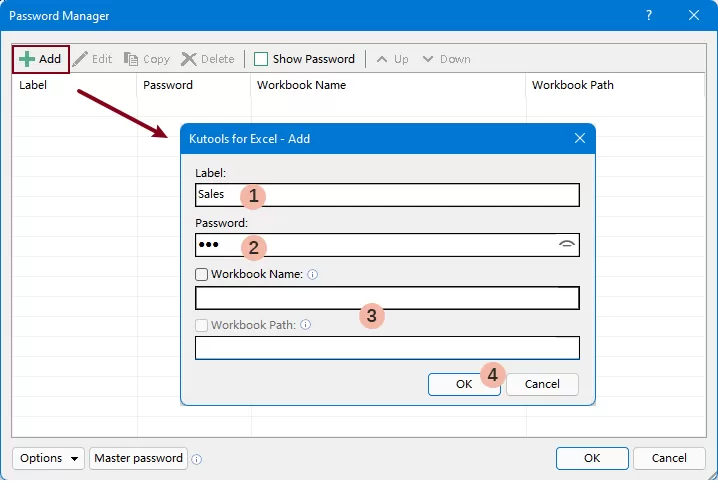This screenshot has height=482, width=718.
Task: Select the Password column header
Action: pos(194,85)
